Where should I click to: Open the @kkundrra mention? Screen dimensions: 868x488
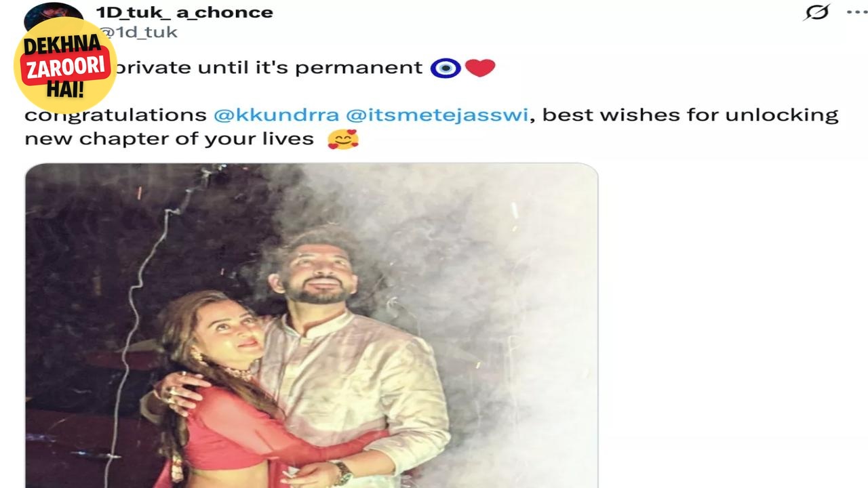(x=277, y=115)
